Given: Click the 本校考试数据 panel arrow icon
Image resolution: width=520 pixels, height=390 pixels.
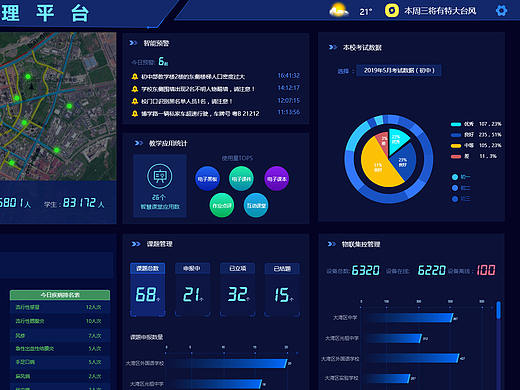Looking at the screenshot, I should (x=333, y=47).
